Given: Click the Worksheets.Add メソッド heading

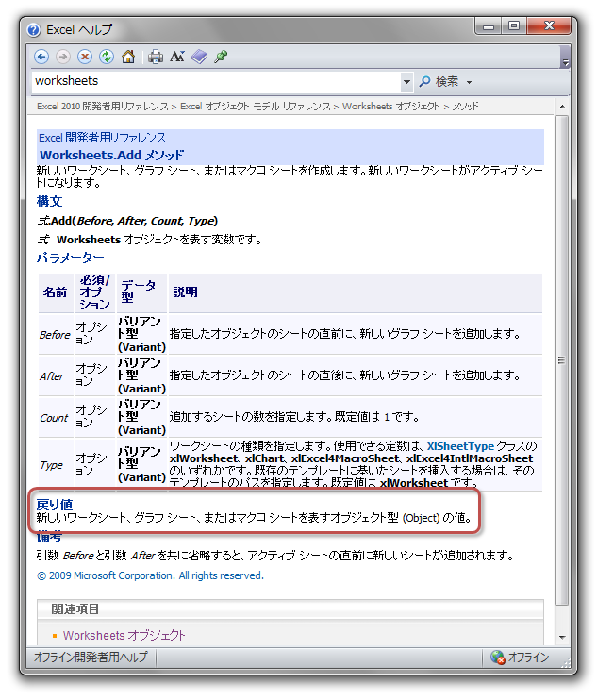Looking at the screenshot, I should point(111,155).
